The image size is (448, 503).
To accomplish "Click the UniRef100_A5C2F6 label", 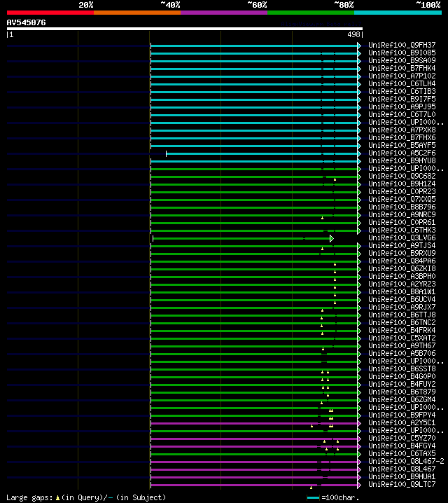I will coord(402,153).
